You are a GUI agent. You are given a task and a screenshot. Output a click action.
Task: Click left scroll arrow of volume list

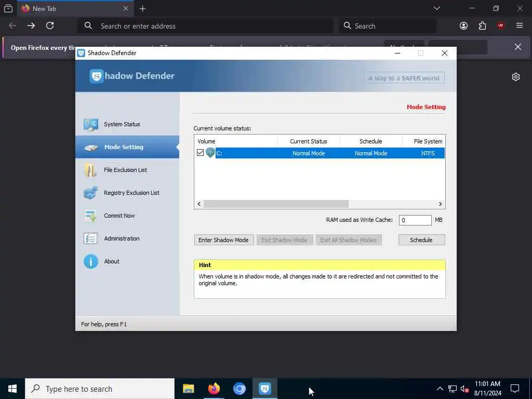pyautogui.click(x=199, y=204)
